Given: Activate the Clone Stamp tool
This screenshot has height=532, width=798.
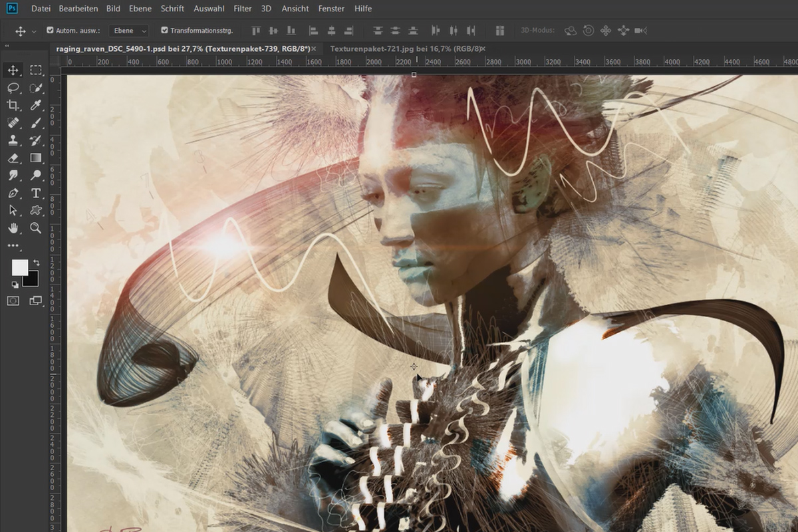Looking at the screenshot, I should (13, 140).
